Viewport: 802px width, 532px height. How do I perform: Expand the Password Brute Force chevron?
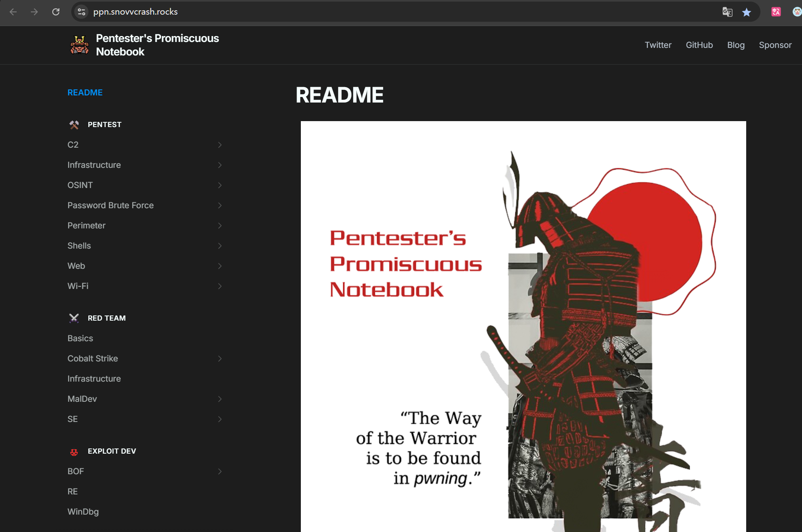(x=220, y=205)
